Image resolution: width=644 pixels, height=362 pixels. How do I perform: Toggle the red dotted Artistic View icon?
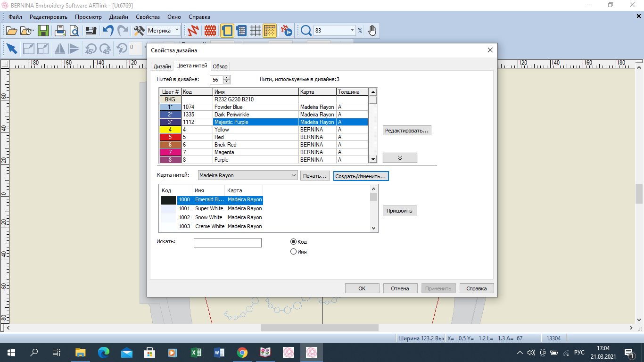pyautogui.click(x=210, y=31)
